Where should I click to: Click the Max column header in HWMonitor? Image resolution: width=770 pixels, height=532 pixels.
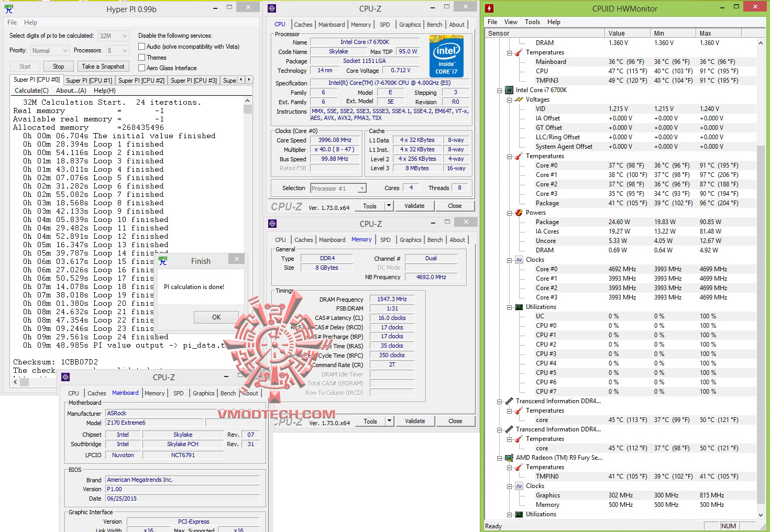(x=719, y=33)
